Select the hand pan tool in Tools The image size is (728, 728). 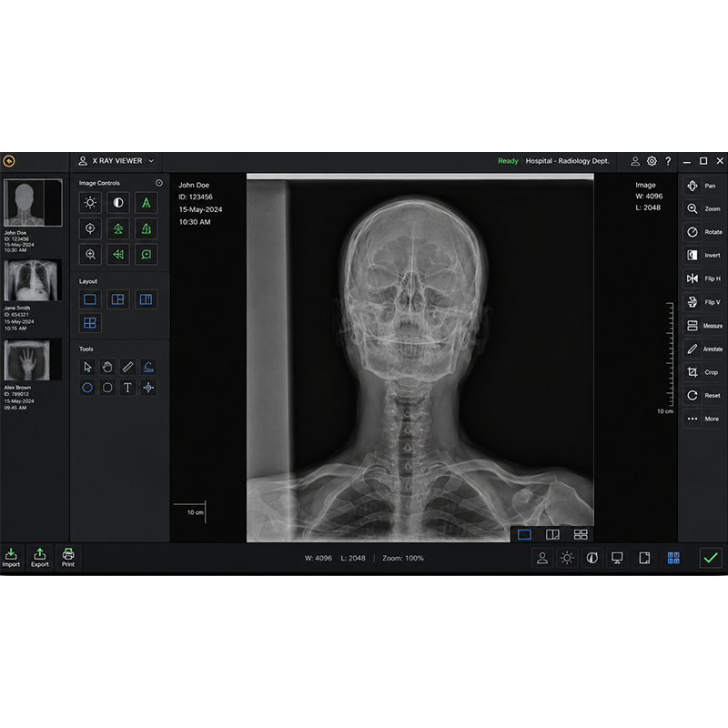(x=107, y=368)
